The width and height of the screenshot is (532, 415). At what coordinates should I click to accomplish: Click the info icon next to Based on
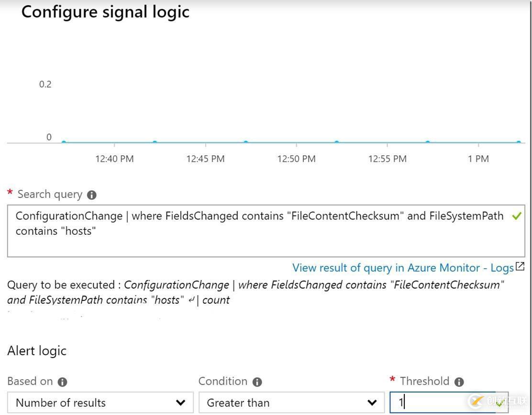(62, 382)
